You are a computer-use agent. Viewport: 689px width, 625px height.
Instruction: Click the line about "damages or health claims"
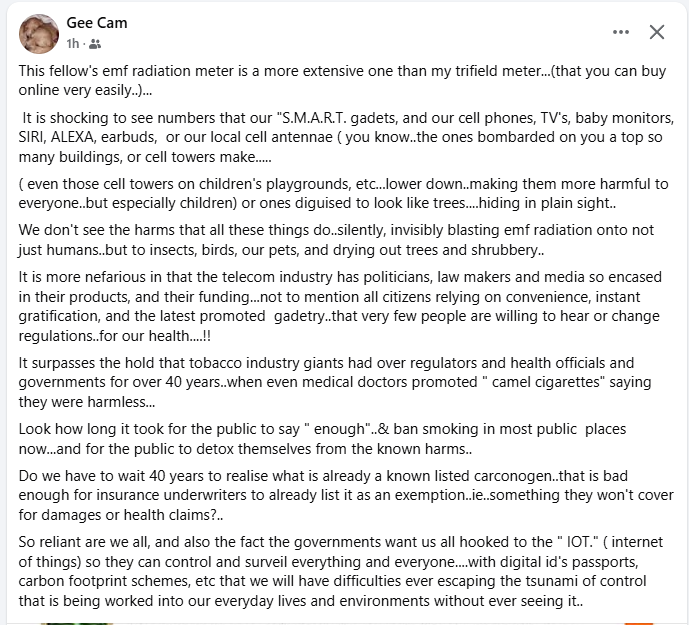[x=120, y=514]
